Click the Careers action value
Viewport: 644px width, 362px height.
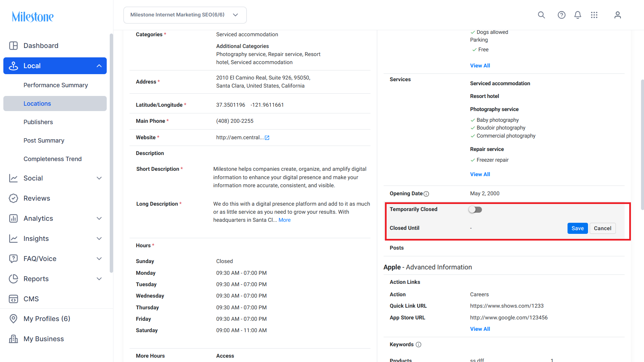tap(479, 295)
